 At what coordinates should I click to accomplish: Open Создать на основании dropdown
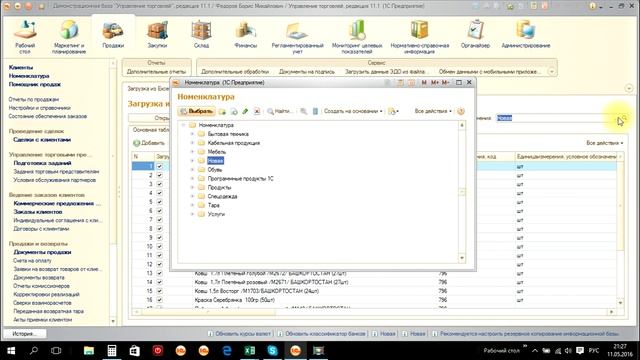pos(353,111)
